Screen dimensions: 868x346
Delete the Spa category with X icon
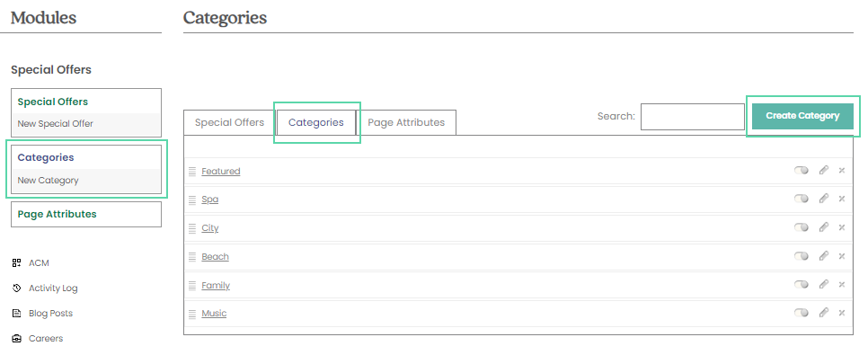point(841,199)
